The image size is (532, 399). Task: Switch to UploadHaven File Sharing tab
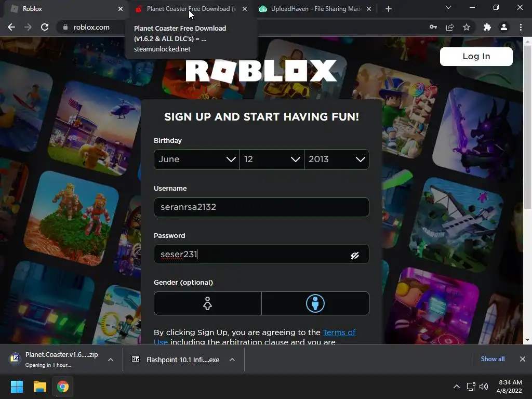pyautogui.click(x=315, y=9)
